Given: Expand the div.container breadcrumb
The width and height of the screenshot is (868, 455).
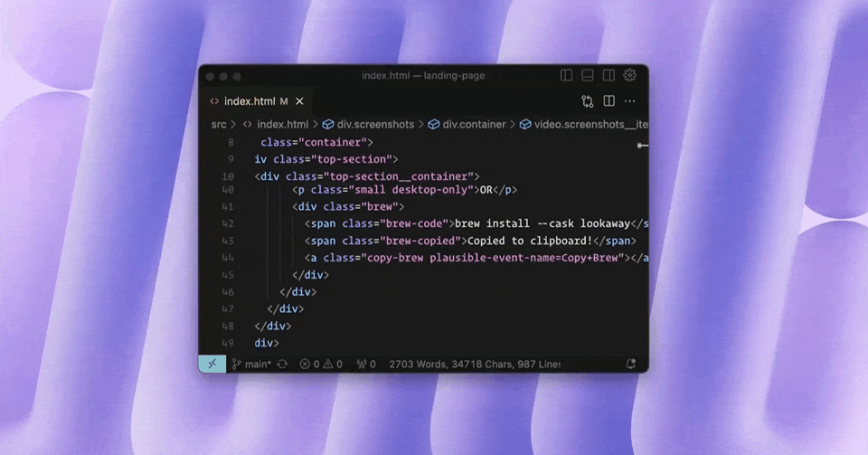Looking at the screenshot, I should [x=467, y=124].
